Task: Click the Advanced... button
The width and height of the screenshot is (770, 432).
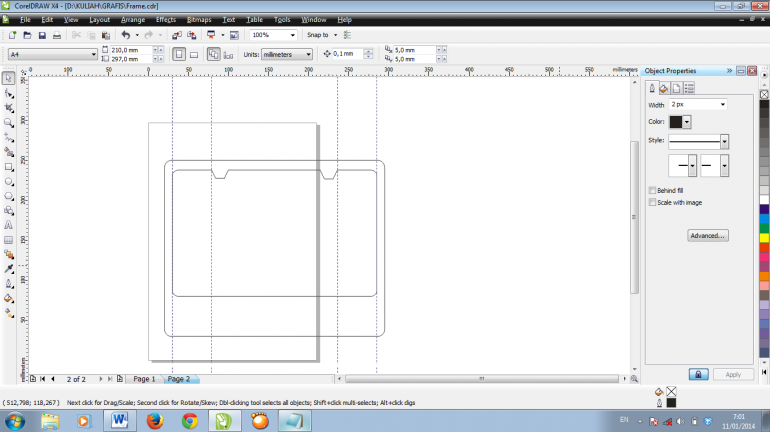Action: pyautogui.click(x=708, y=236)
